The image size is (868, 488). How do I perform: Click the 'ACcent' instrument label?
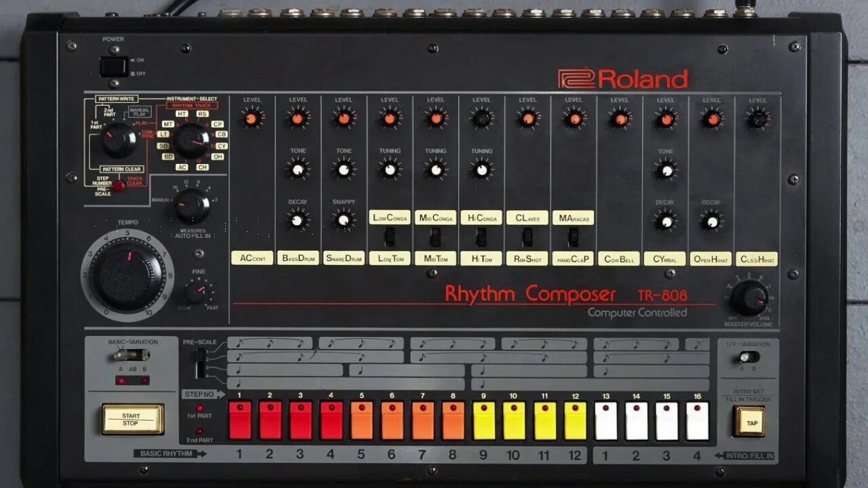252,258
